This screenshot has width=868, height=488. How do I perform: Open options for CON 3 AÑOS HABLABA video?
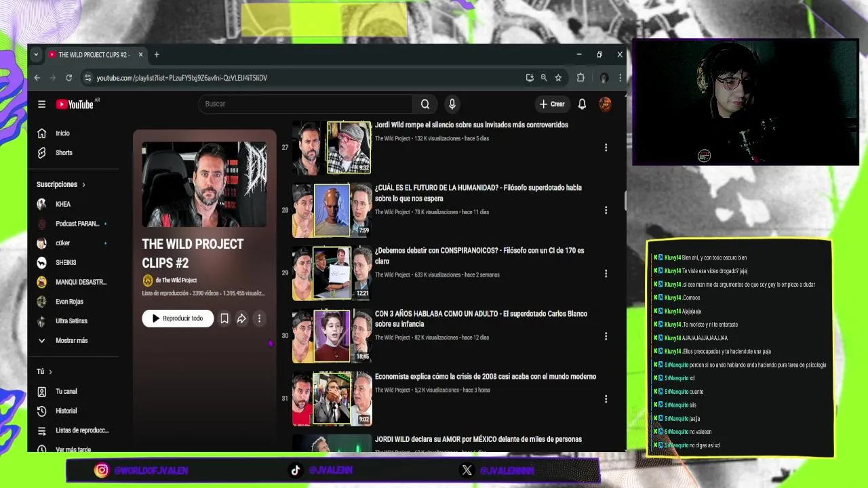[606, 336]
